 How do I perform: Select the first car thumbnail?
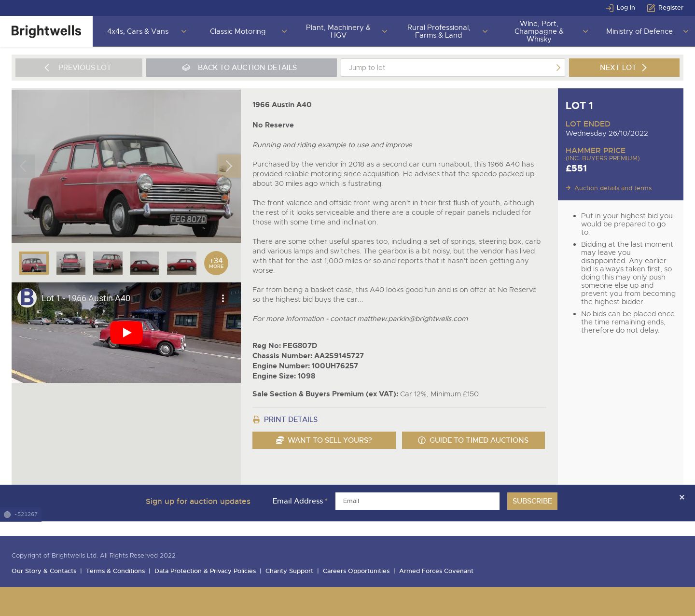pos(34,263)
